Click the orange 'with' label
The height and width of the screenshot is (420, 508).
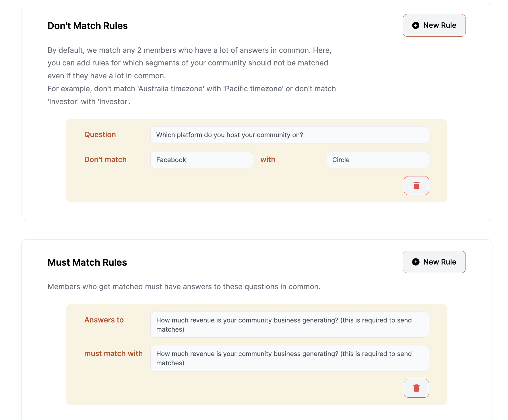point(268,160)
